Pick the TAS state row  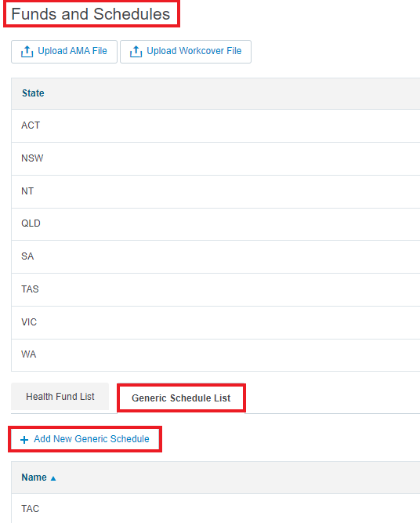215,289
